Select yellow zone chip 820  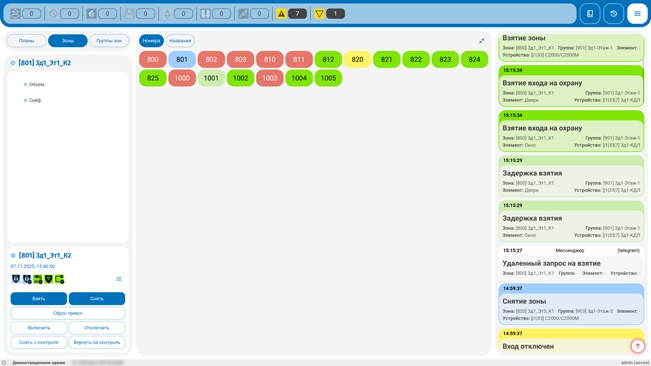point(357,59)
